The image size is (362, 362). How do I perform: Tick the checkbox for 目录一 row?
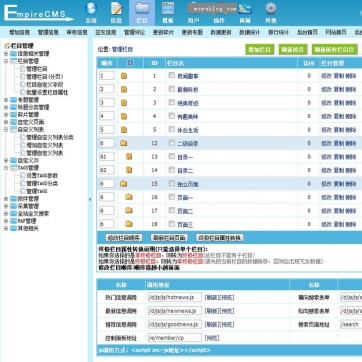(x=171, y=156)
